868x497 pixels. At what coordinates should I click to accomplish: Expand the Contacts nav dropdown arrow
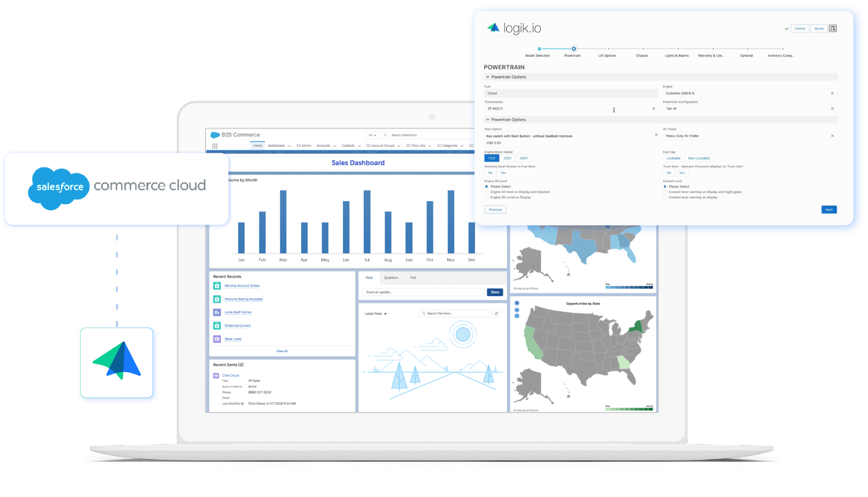point(359,146)
